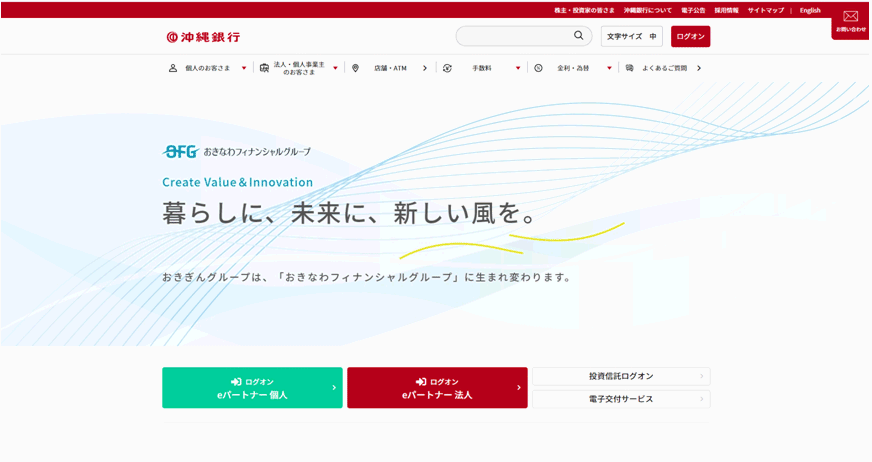Open the サイトマップ link

click(x=766, y=11)
